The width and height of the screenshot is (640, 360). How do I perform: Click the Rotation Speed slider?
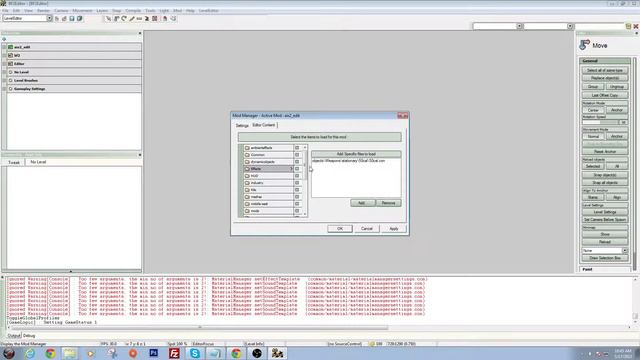tap(600, 122)
